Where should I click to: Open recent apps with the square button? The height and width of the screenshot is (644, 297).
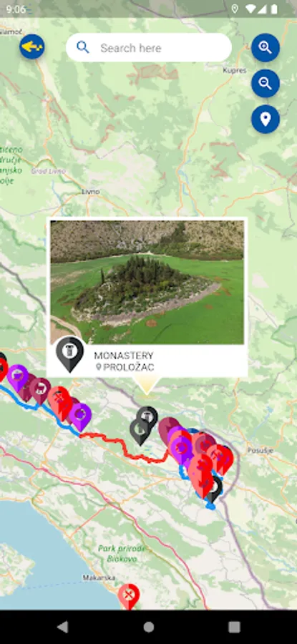[234, 627]
